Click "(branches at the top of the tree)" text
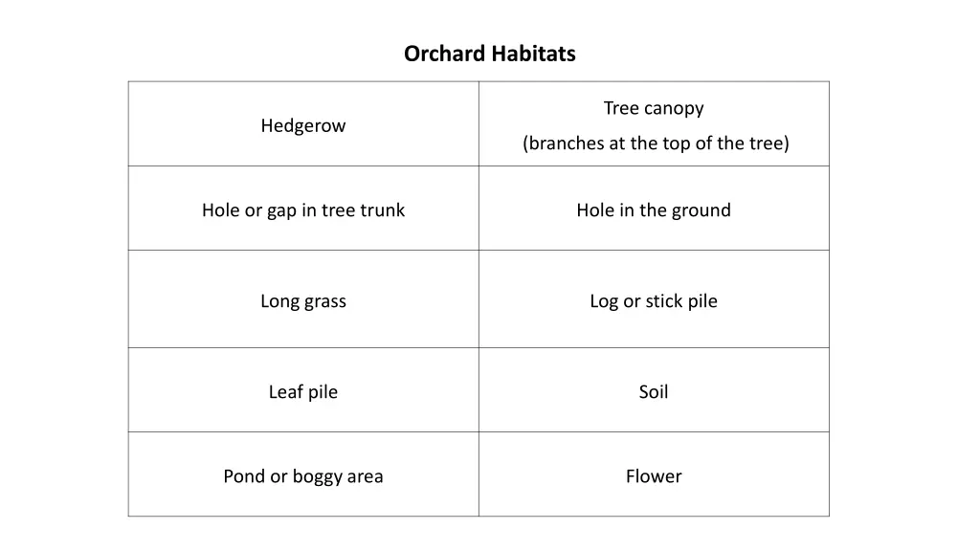The width and height of the screenshot is (980, 551). click(656, 143)
